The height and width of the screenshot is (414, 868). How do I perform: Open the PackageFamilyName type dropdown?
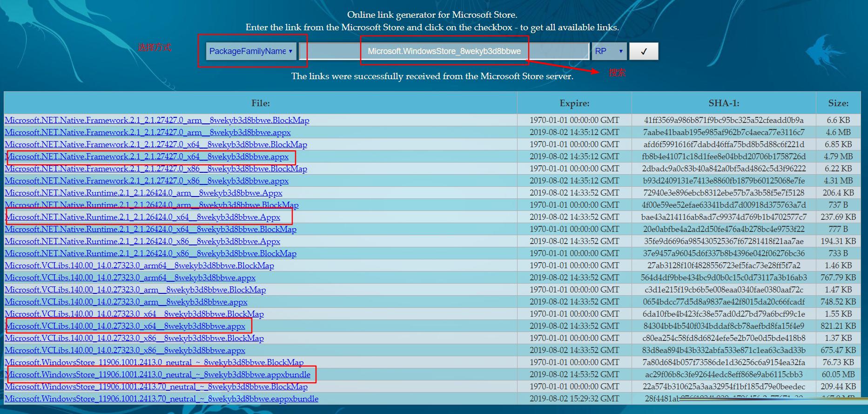(x=250, y=51)
